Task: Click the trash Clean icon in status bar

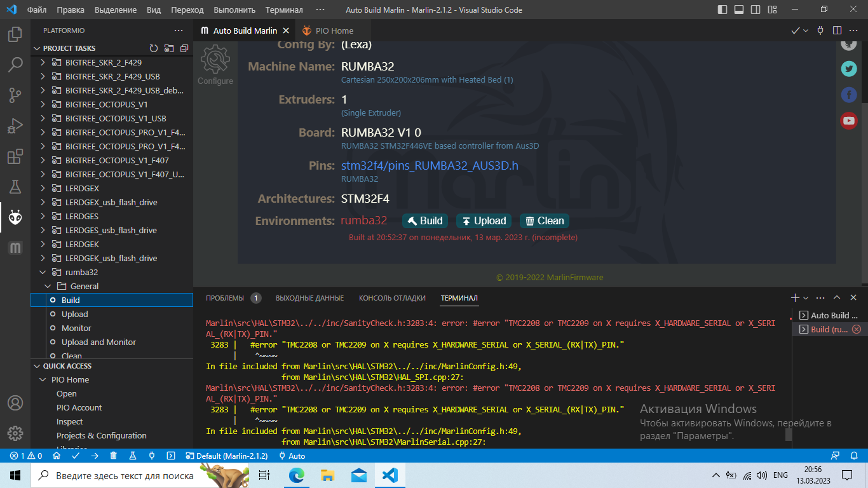Action: [113, 456]
